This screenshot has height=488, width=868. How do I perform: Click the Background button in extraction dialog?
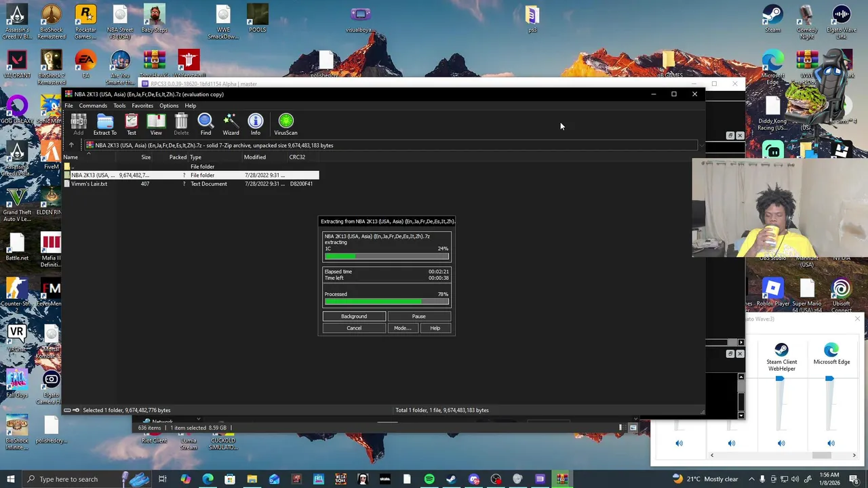[x=354, y=317]
